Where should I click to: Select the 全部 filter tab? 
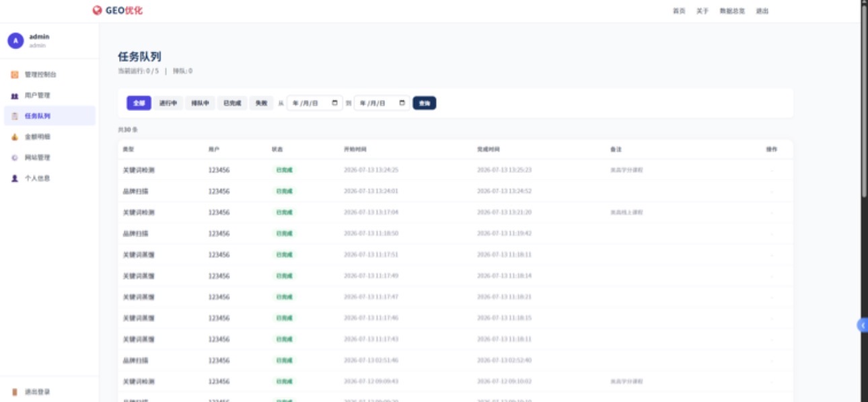(139, 103)
